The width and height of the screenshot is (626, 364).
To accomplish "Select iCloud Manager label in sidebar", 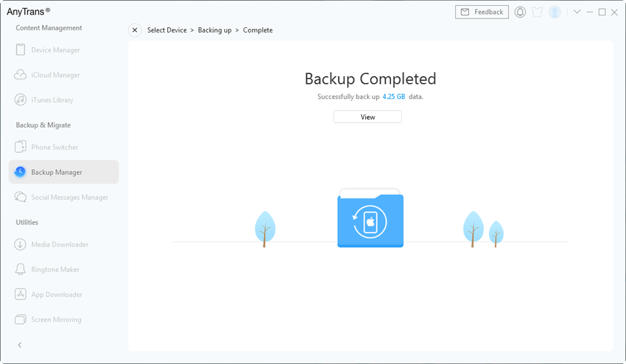I will [56, 75].
